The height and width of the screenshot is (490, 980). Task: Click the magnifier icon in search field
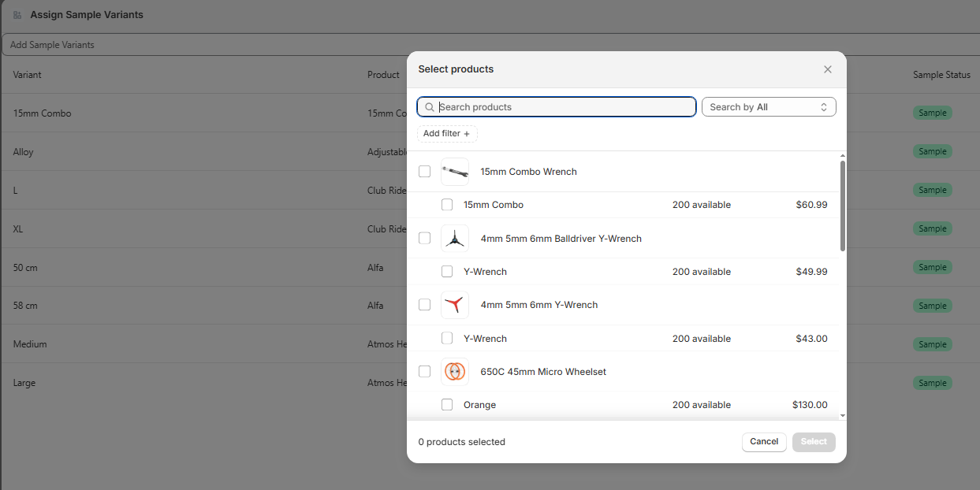pos(430,107)
